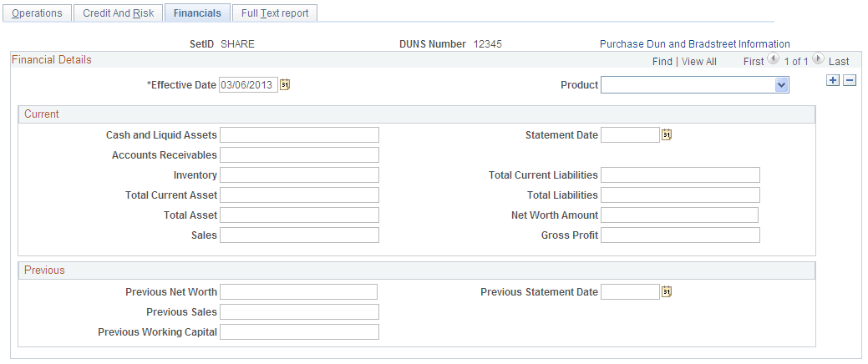This screenshot has width=868, height=364.
Task: Click the Find link
Action: [662, 61]
